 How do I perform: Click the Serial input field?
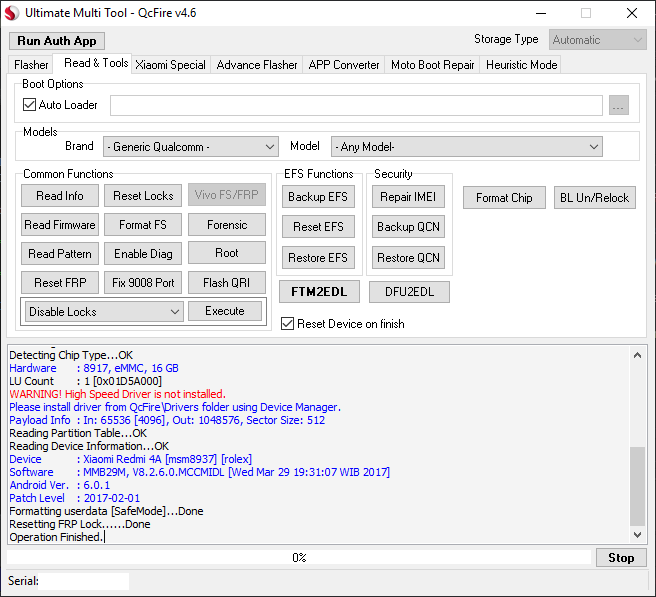84,581
